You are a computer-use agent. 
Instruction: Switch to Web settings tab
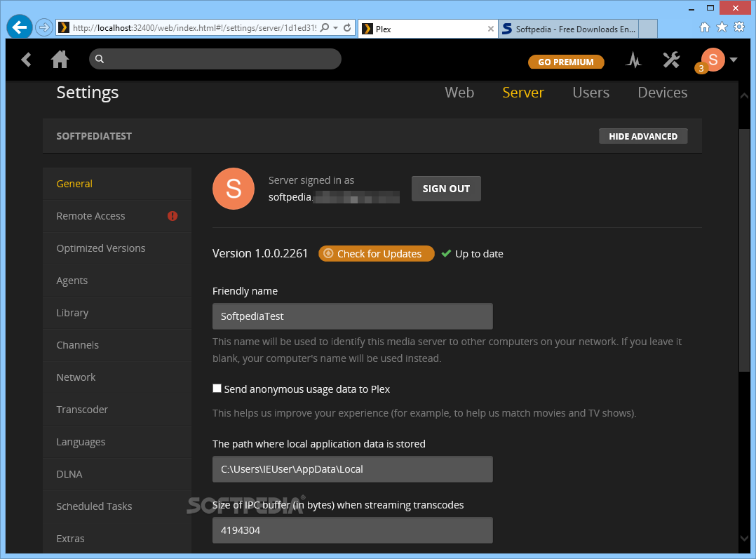(459, 93)
